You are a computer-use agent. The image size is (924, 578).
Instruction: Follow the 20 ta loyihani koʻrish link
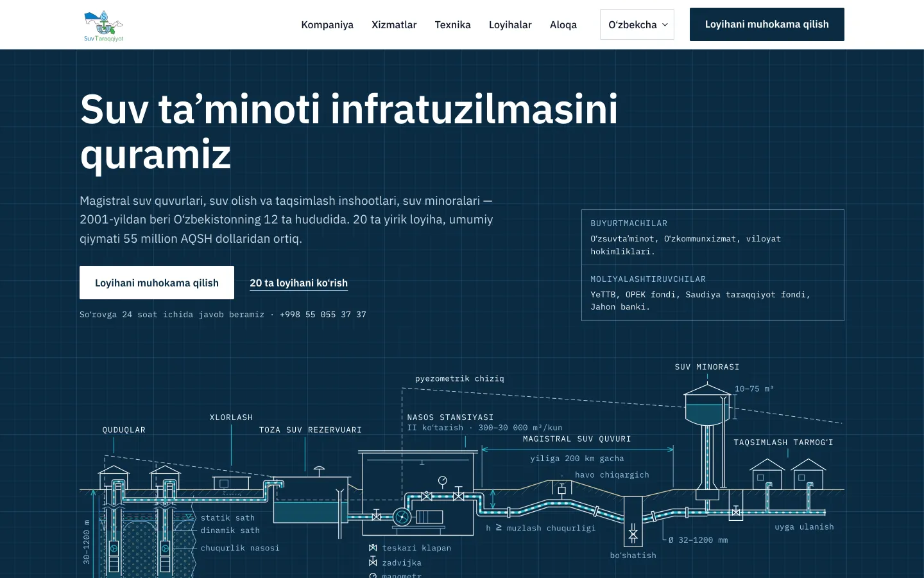298,283
